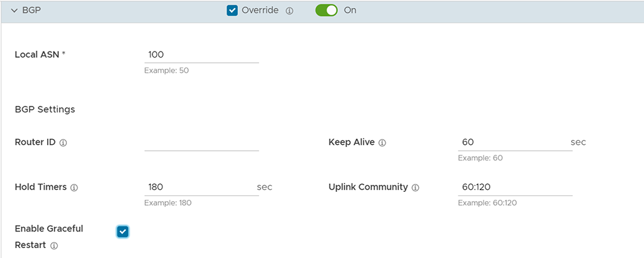Show Enable Graceful Restart info icon
This screenshot has height=258, width=644.
click(54, 246)
